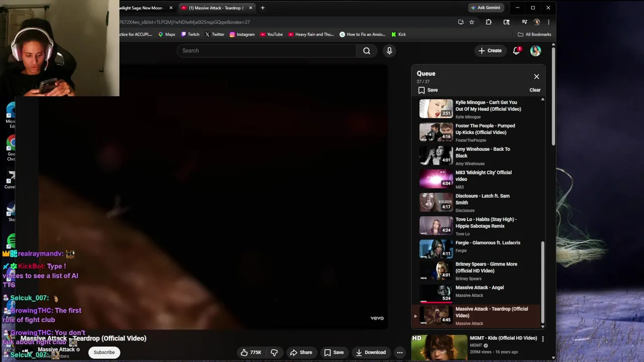
Task: Switch to the Twilight Saga: New Moon tab
Action: point(143,8)
